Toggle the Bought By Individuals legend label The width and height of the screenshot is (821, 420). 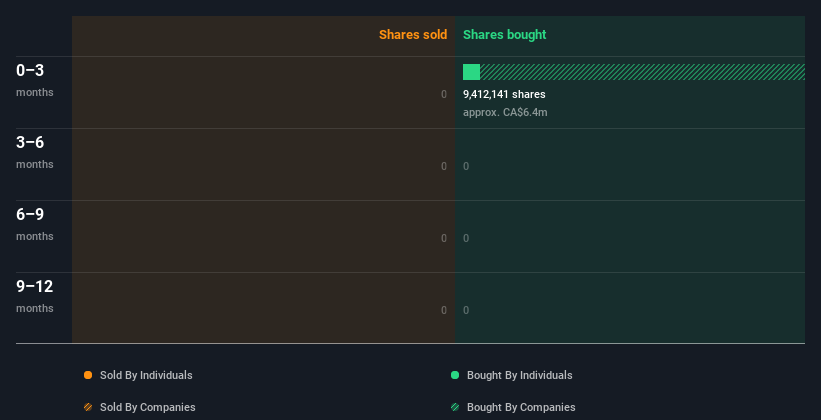click(x=519, y=375)
